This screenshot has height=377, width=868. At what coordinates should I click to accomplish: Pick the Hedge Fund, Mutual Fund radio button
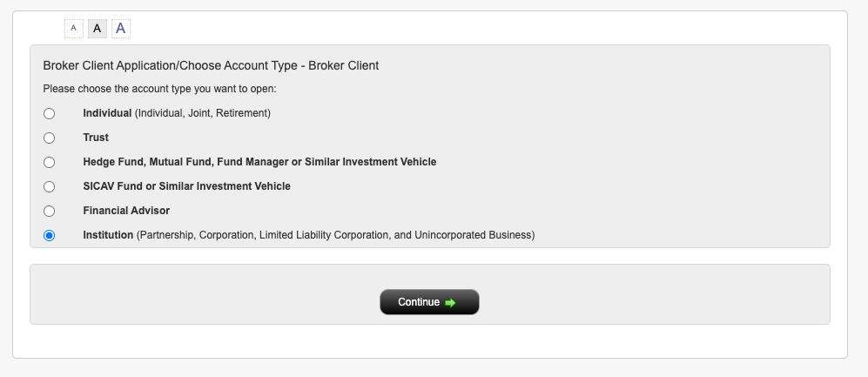(49, 162)
